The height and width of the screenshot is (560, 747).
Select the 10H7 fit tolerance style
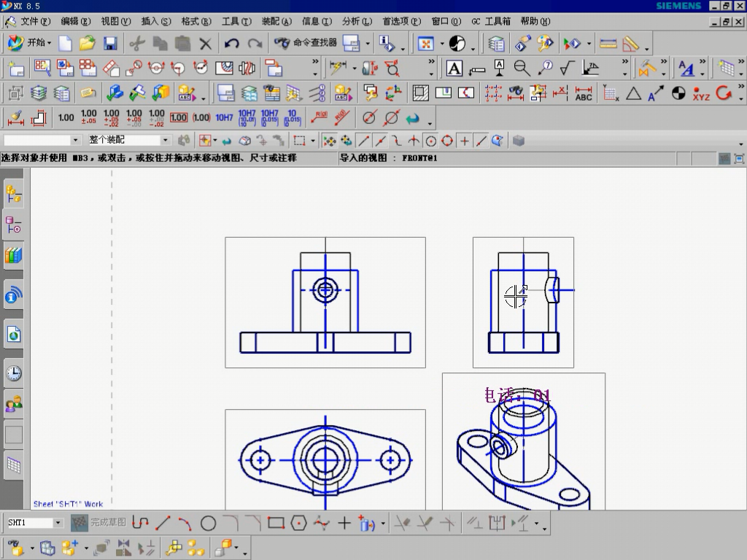tap(224, 117)
